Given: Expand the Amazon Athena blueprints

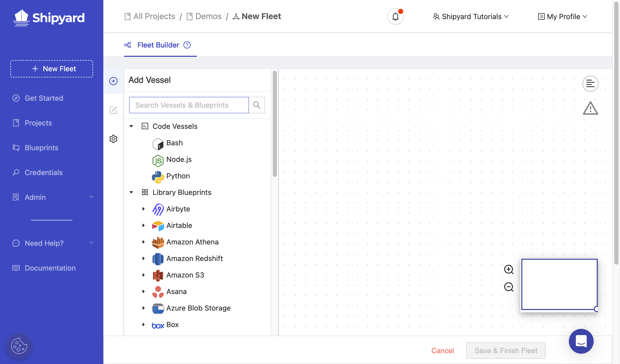Looking at the screenshot, I should pyautogui.click(x=144, y=242).
